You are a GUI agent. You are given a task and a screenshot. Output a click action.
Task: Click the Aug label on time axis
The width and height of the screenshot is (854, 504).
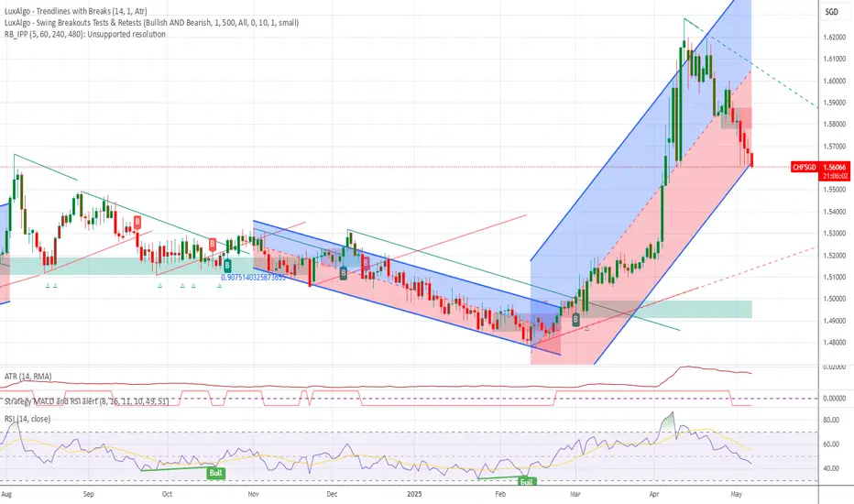[x=6, y=494]
